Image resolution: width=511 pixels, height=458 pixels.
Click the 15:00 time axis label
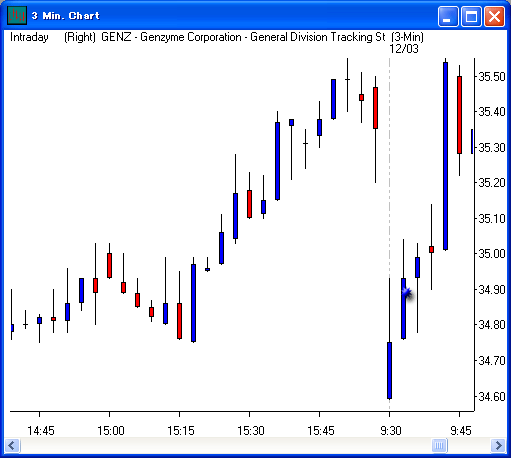tap(111, 431)
